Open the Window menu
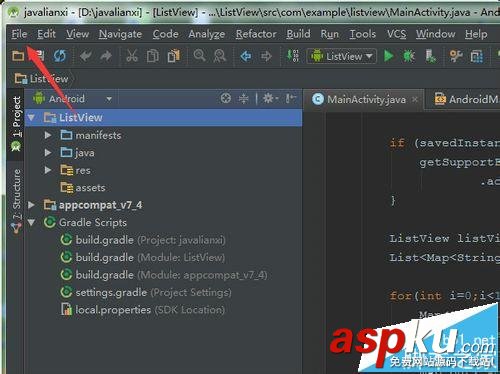Viewport: 500px width, 374px height. (x=435, y=34)
